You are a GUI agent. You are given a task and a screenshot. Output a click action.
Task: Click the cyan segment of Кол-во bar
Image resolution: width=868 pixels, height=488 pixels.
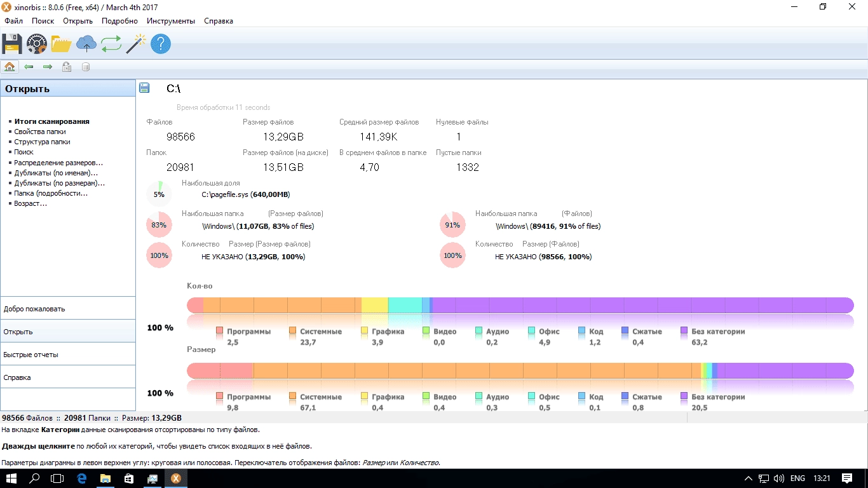(405, 305)
